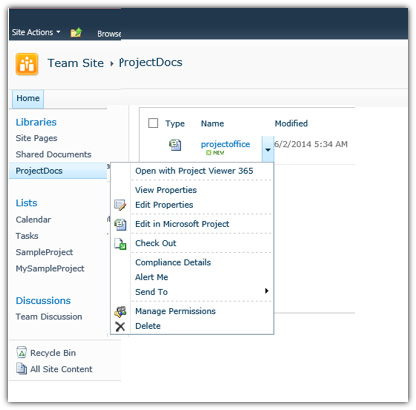Tick the select-all checkbox beside Type
The image size is (416, 410).
point(153,123)
